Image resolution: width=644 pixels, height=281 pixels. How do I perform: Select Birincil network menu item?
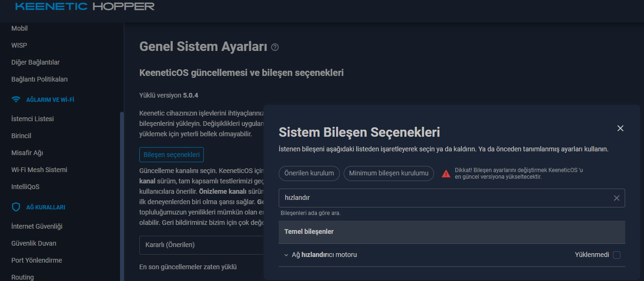[x=21, y=136]
